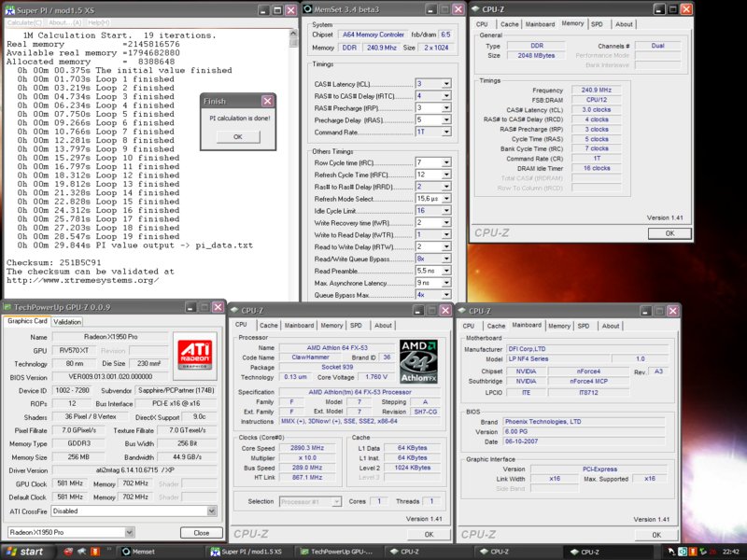
Task: Switch to Super PI from the taskbar
Action: pyautogui.click(x=250, y=552)
